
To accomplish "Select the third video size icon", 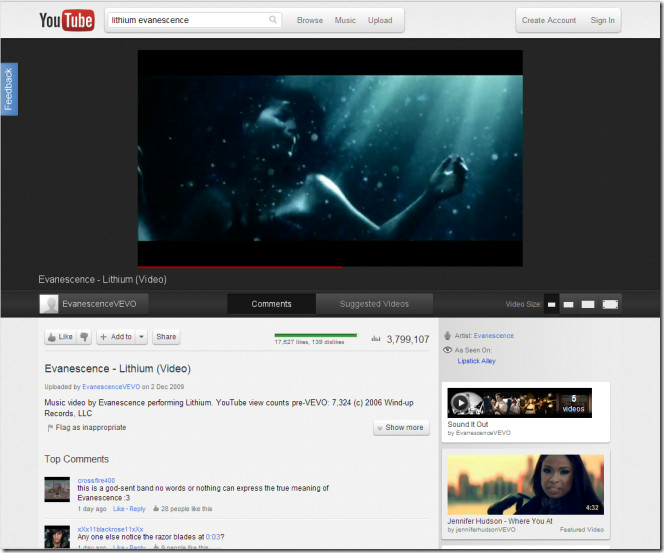I will click(588, 304).
